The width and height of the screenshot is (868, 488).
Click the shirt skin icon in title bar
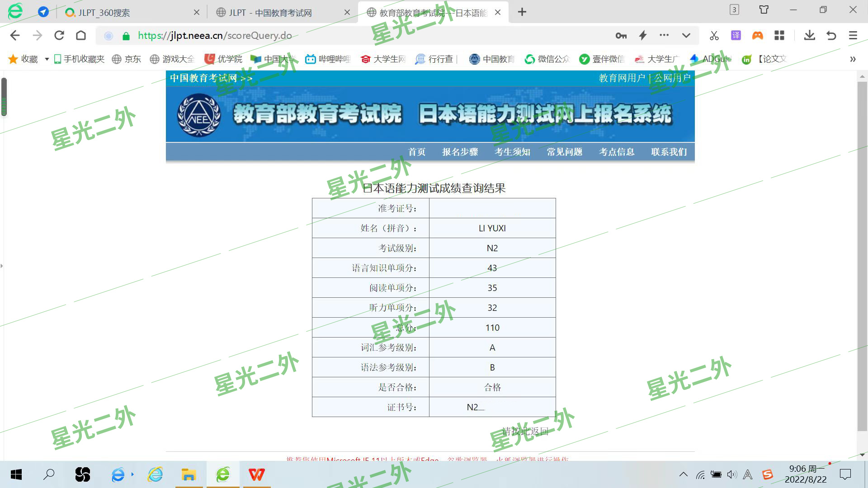[x=764, y=9]
